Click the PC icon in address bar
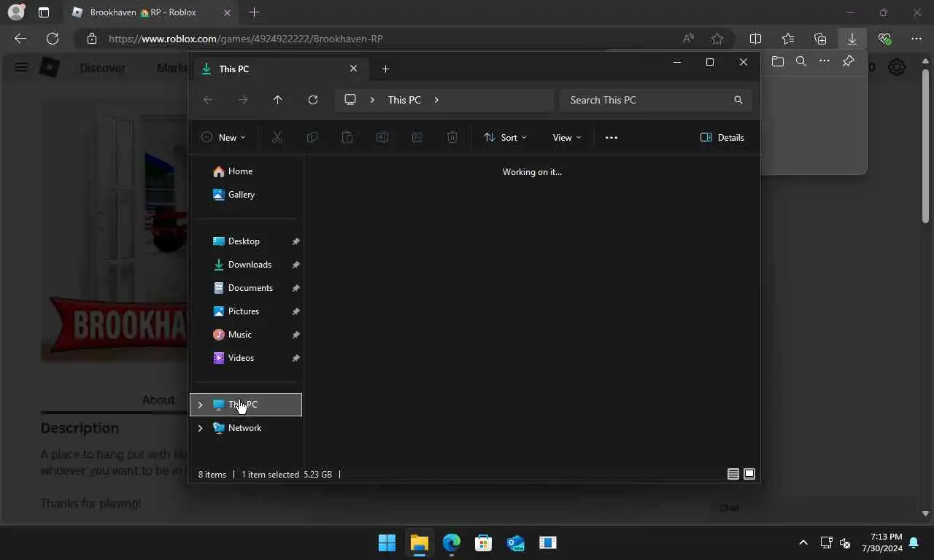934x560 pixels. pos(350,100)
